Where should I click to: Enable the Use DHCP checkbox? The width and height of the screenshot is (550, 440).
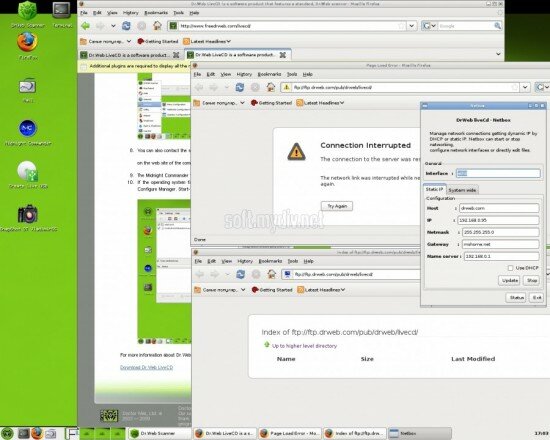pos(510,268)
